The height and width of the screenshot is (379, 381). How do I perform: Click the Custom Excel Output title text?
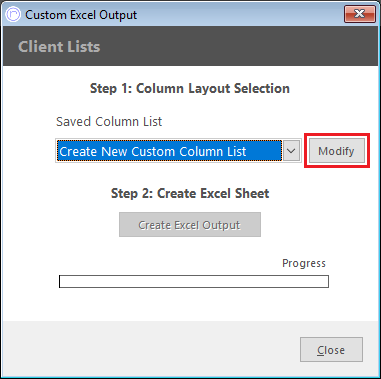click(x=81, y=15)
